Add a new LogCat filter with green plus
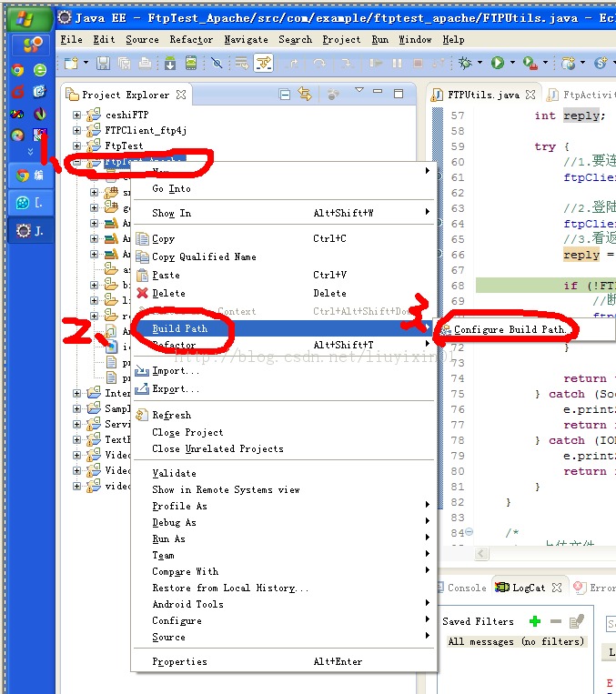 pyautogui.click(x=535, y=621)
